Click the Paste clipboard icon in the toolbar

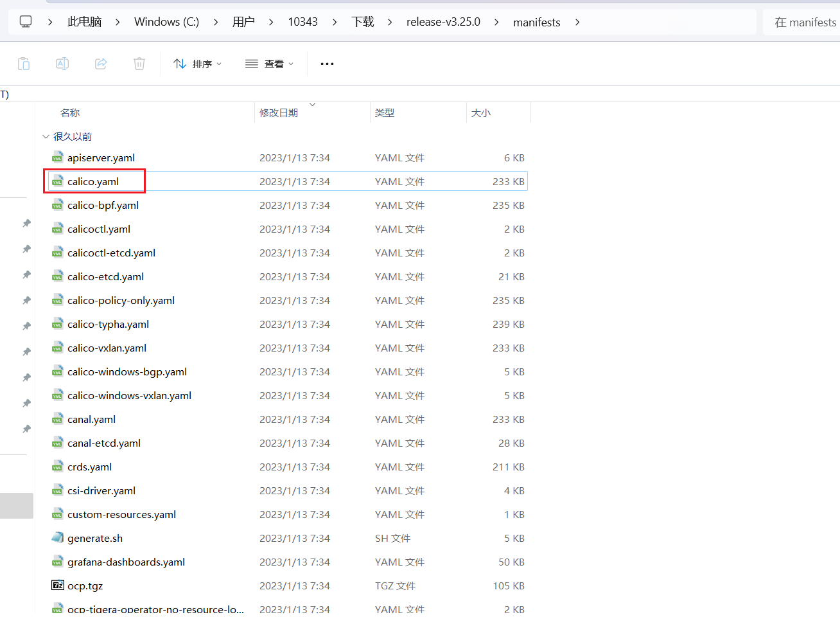[x=24, y=64]
